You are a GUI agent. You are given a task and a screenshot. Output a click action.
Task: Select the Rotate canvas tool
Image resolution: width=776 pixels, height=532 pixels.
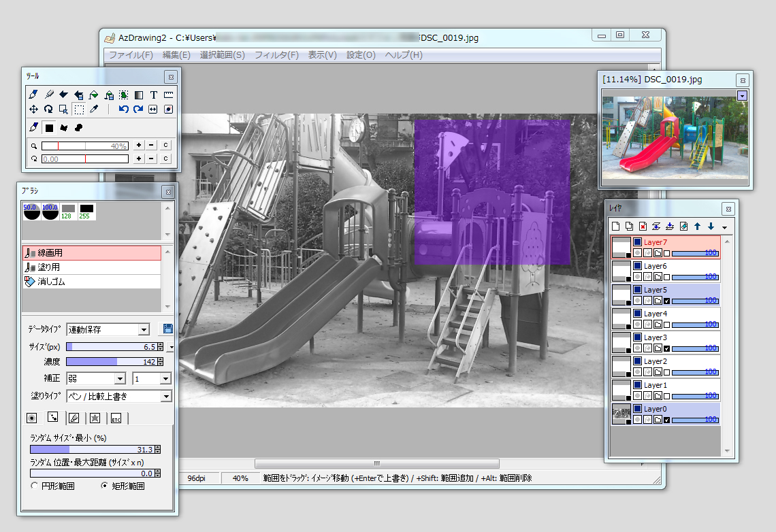click(x=48, y=109)
